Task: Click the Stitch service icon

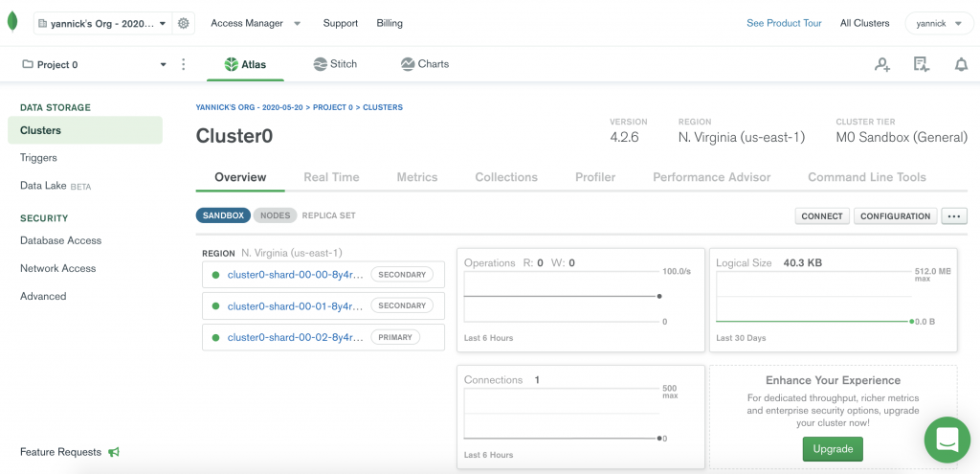Action: coord(320,64)
